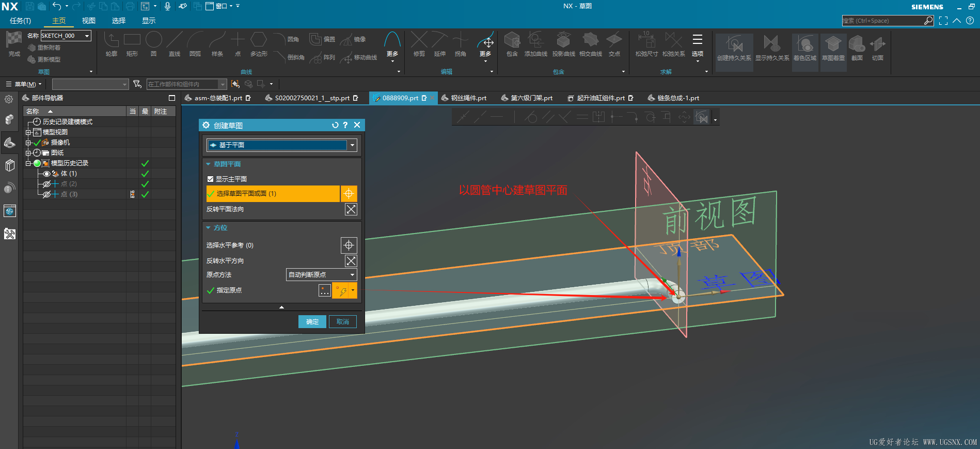Viewport: 980px width, 449px height.
Task: Toggle the Show Main Planes (显示主平面) checkbox
Action: (210, 179)
